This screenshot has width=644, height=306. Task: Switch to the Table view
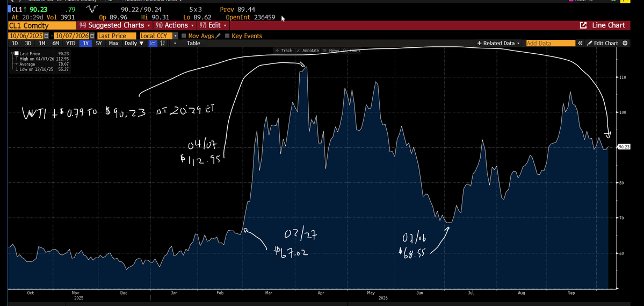[x=193, y=43]
